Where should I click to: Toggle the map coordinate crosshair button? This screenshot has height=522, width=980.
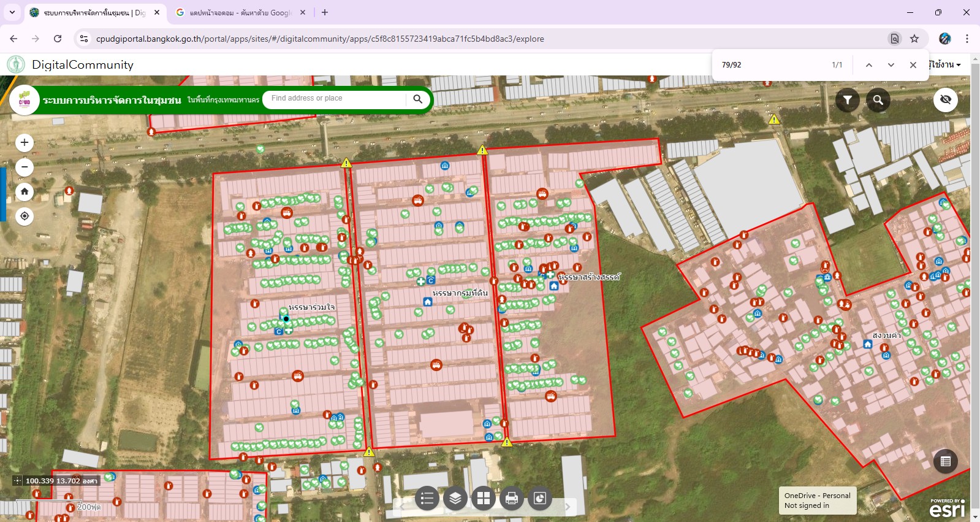17,481
